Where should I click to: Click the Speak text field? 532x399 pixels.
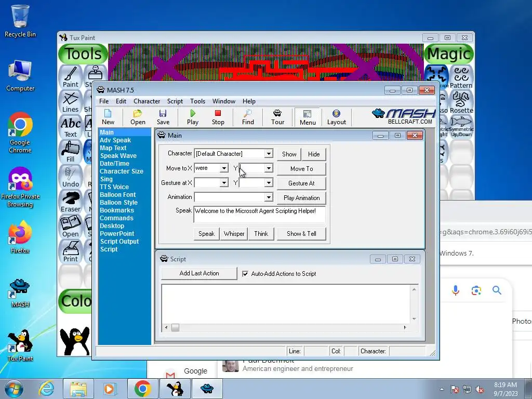click(260, 214)
